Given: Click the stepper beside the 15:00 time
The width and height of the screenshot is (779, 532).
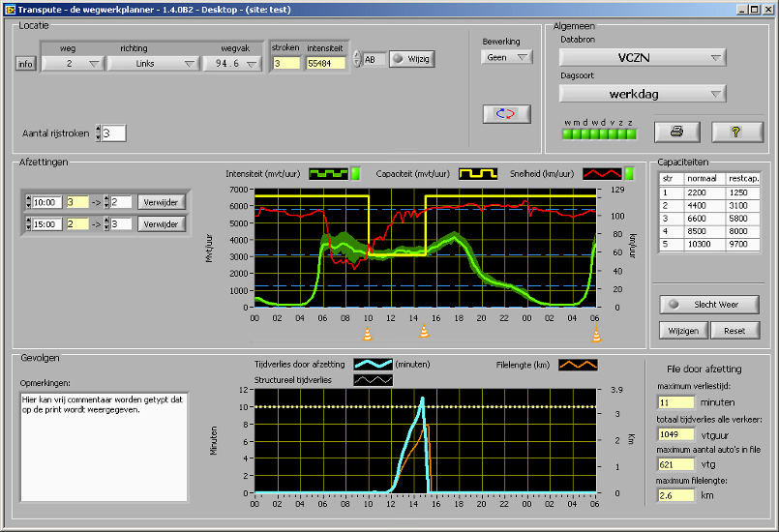Looking at the screenshot, I should click(x=28, y=224).
